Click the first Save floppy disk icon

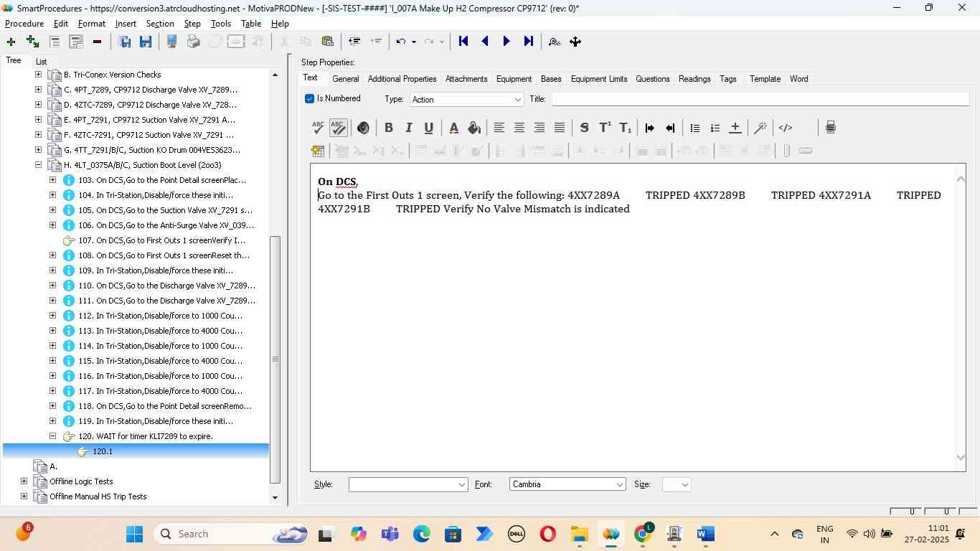coord(124,42)
